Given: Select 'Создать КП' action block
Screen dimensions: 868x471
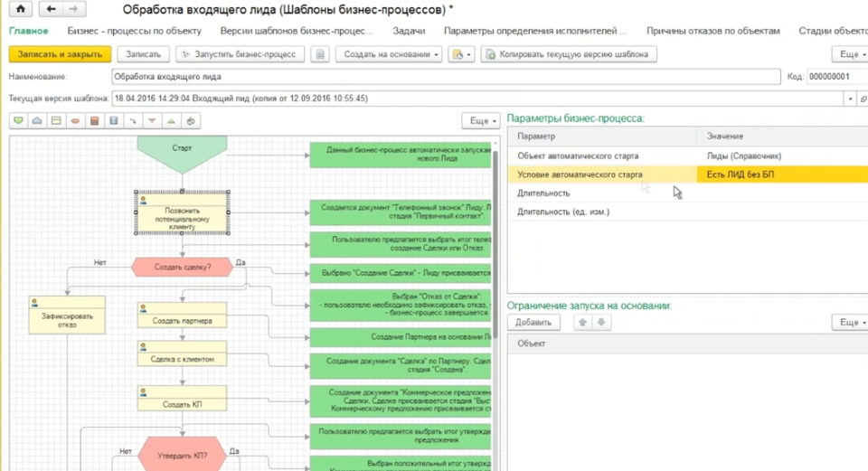Looking at the screenshot, I should [x=182, y=398].
